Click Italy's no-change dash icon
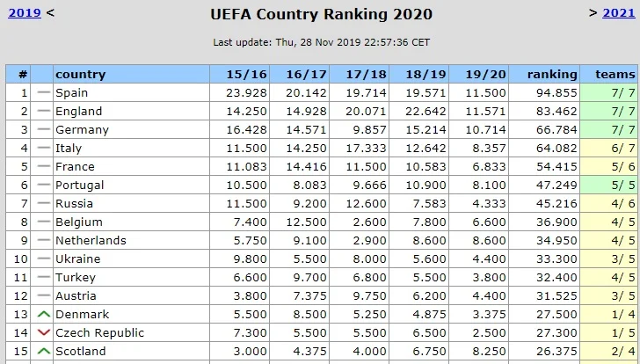The image size is (640, 364). pyautogui.click(x=44, y=149)
